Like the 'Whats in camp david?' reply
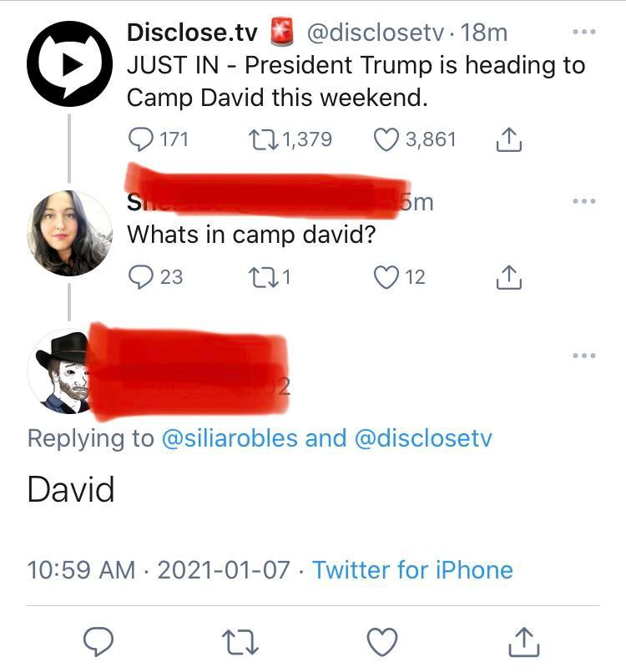 [388, 277]
